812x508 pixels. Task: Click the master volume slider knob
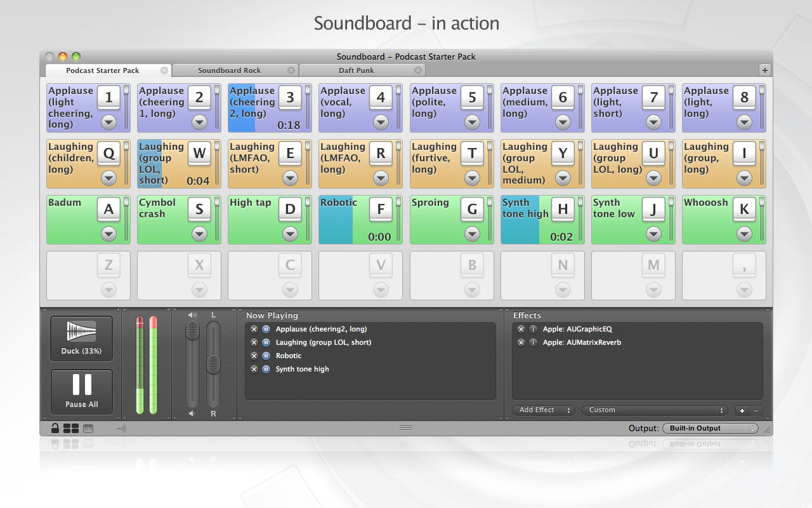[x=192, y=330]
